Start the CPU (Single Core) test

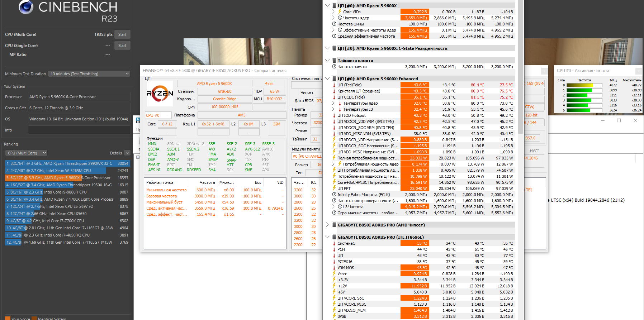pos(122,46)
